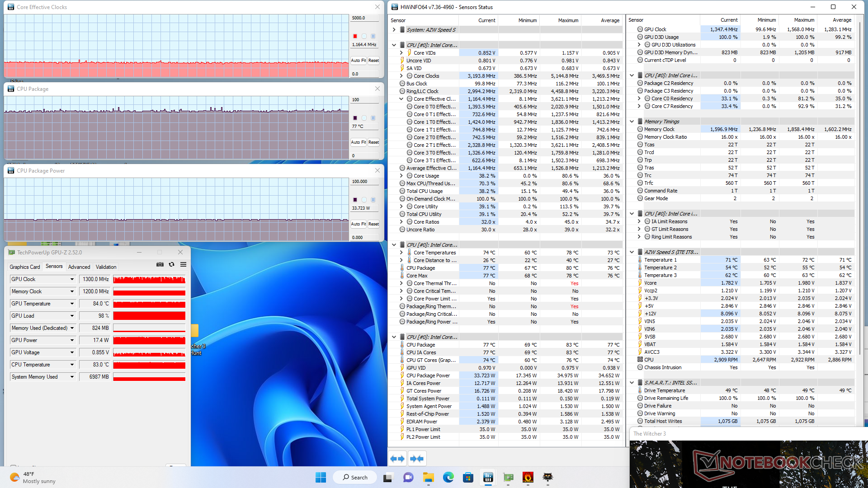This screenshot has height=488, width=868.
Task: Open the Validation tab in GPU-Z
Action: pyautogui.click(x=106, y=267)
